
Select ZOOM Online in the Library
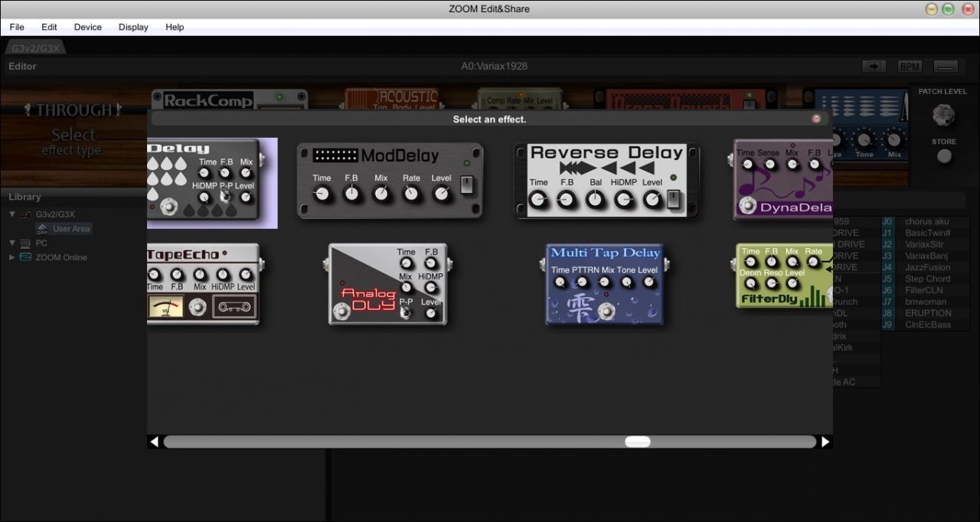[x=61, y=257]
